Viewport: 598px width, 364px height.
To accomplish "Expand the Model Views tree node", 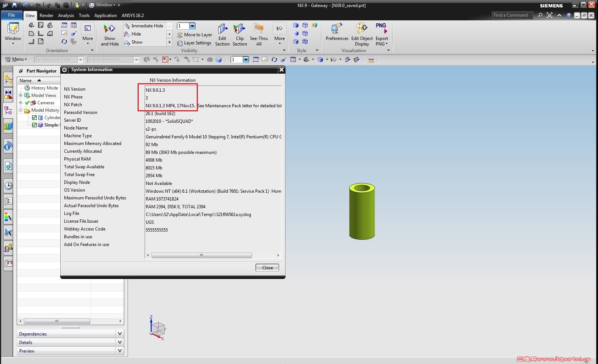I will click(x=21, y=95).
